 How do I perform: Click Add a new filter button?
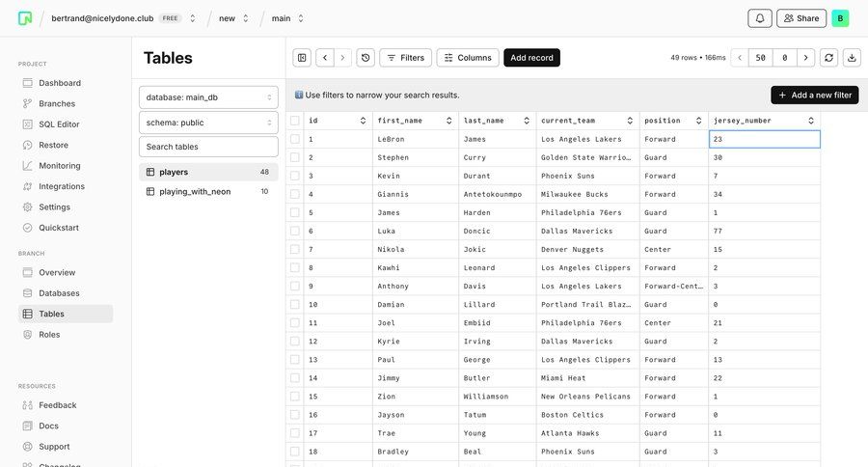(814, 95)
